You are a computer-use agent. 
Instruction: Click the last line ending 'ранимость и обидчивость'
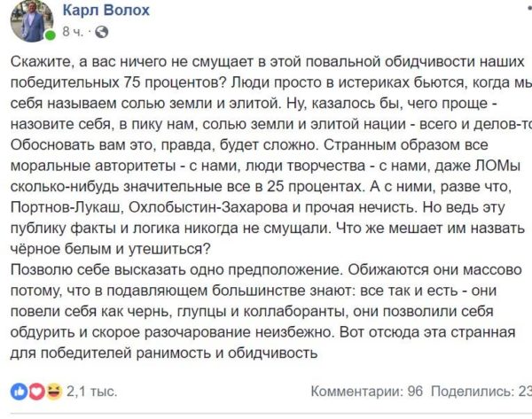(164, 353)
